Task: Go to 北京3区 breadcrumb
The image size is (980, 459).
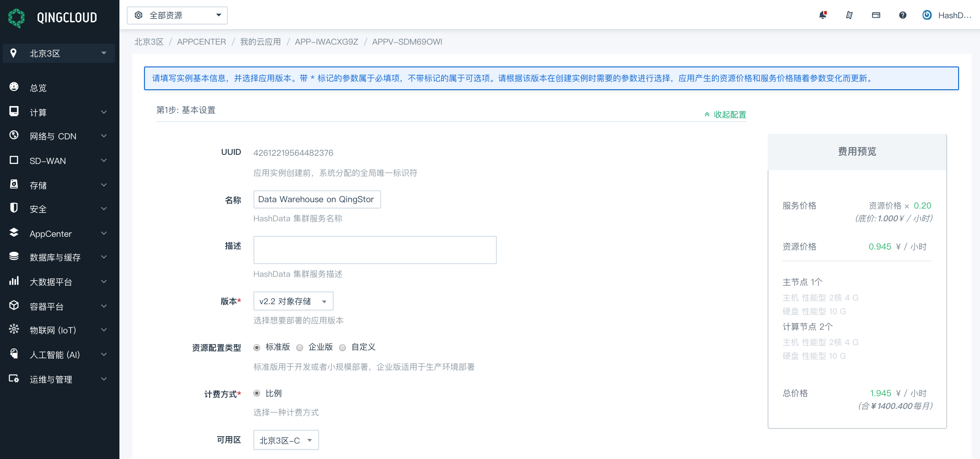Action: pos(149,42)
